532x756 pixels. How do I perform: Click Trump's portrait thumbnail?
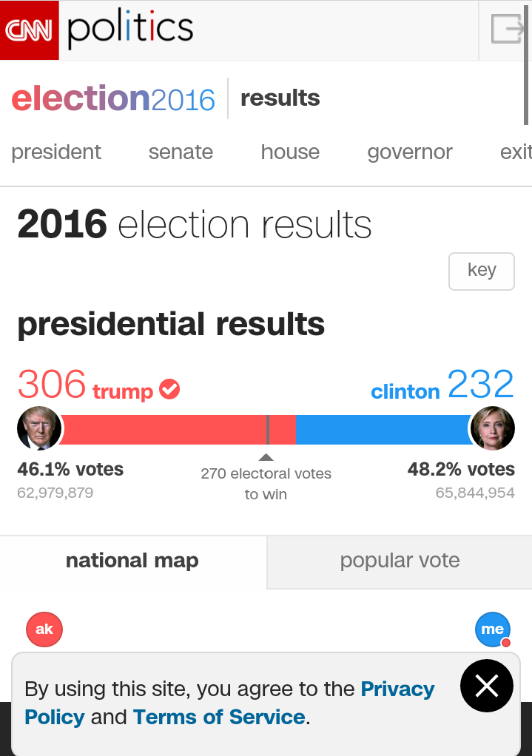pyautogui.click(x=39, y=428)
